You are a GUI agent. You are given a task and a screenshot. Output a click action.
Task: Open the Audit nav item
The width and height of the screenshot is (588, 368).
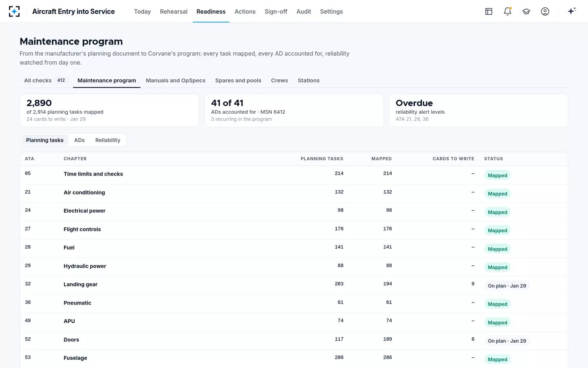304,11
